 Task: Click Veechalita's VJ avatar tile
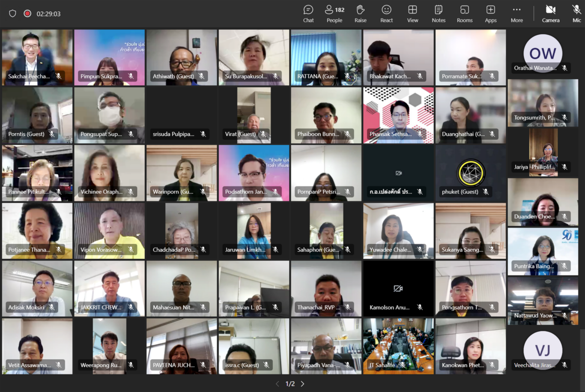coord(543,350)
